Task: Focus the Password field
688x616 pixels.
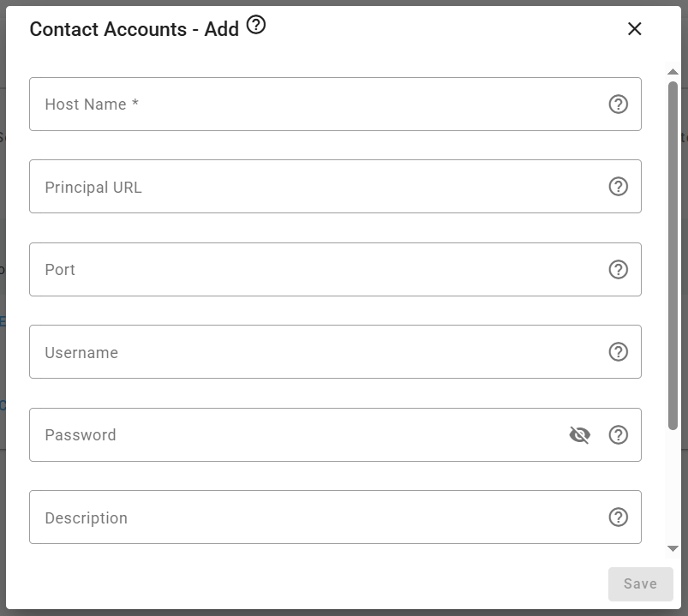Action: pos(335,434)
